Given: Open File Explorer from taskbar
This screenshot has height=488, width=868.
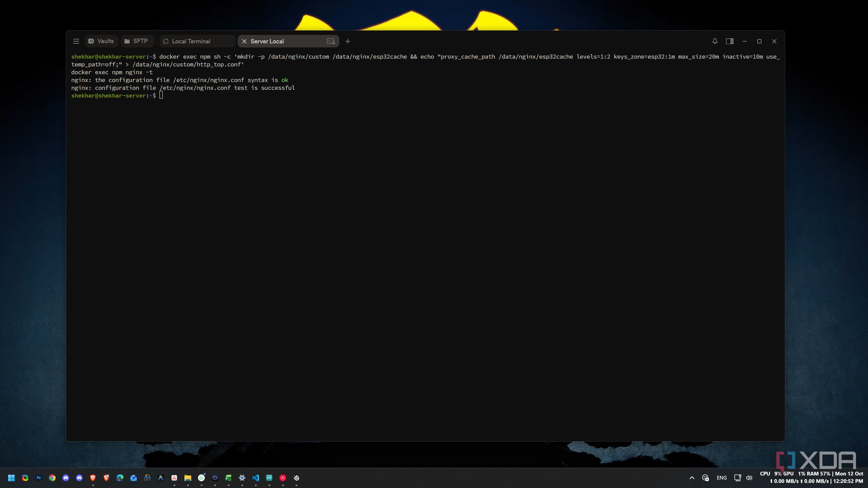Looking at the screenshot, I should click(x=188, y=478).
